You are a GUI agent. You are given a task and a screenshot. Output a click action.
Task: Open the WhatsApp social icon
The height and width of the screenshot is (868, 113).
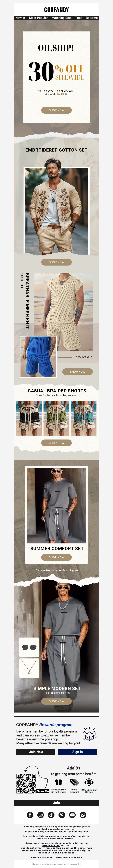tap(83, 815)
